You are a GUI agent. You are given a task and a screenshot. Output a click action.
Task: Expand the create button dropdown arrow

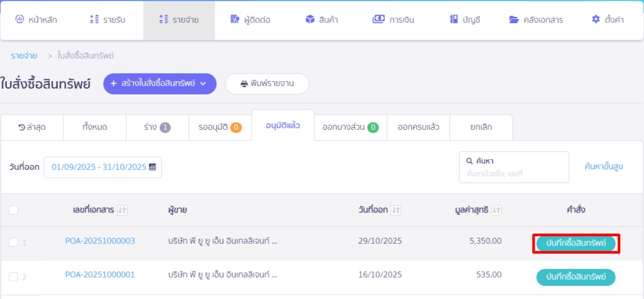coord(203,84)
